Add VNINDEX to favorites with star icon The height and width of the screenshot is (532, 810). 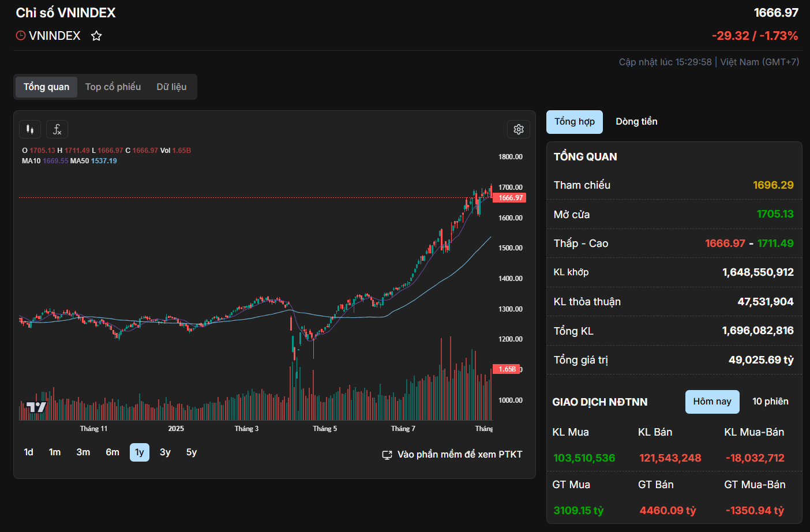pyautogui.click(x=96, y=36)
